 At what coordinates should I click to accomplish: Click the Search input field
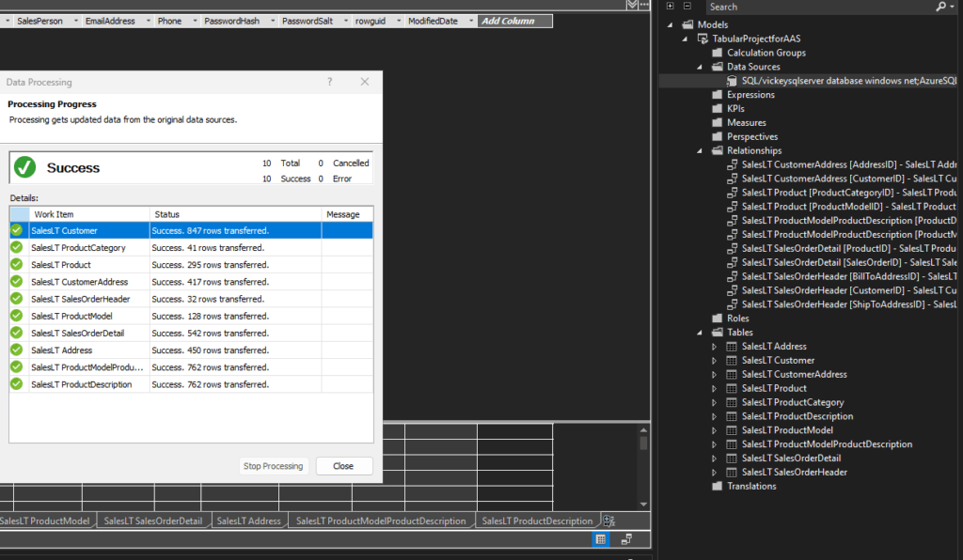point(820,7)
